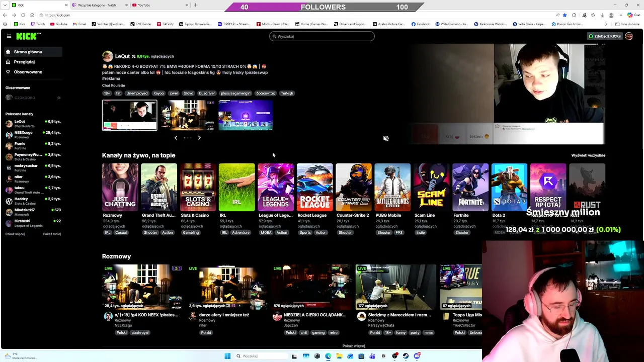
Task: Open Franio in recommended channels
Action: pos(33,146)
